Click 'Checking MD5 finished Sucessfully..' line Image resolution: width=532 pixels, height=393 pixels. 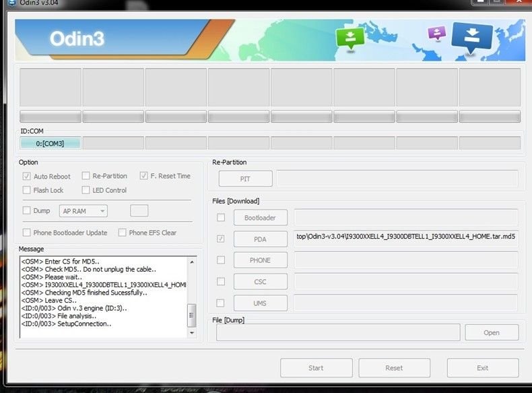tap(84, 293)
